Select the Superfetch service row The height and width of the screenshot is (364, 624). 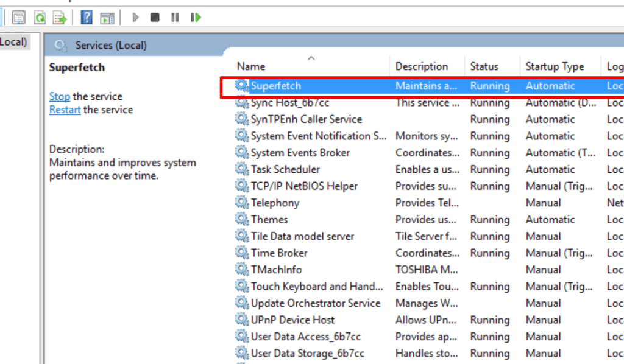click(275, 86)
